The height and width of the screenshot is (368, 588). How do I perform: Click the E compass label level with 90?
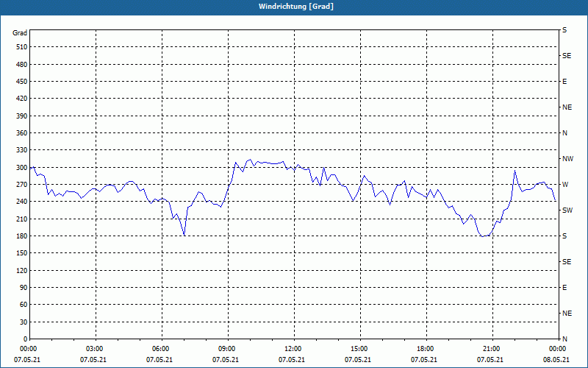(x=564, y=288)
